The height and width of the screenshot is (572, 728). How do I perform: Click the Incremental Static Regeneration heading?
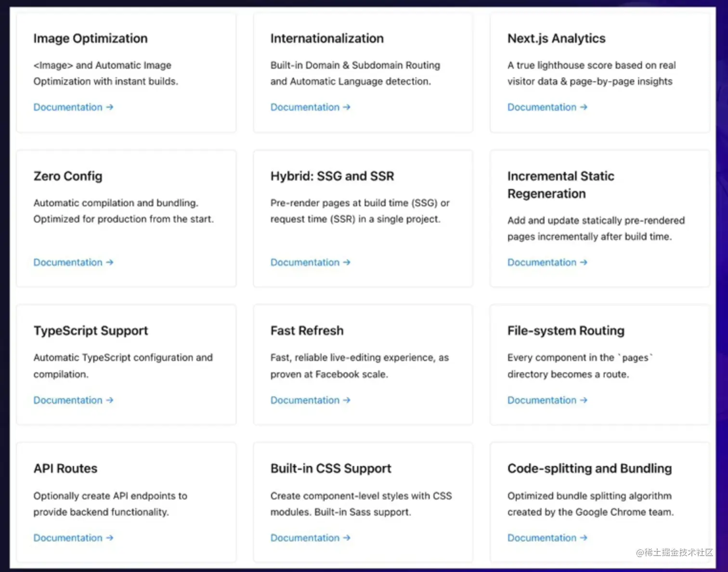coord(560,185)
